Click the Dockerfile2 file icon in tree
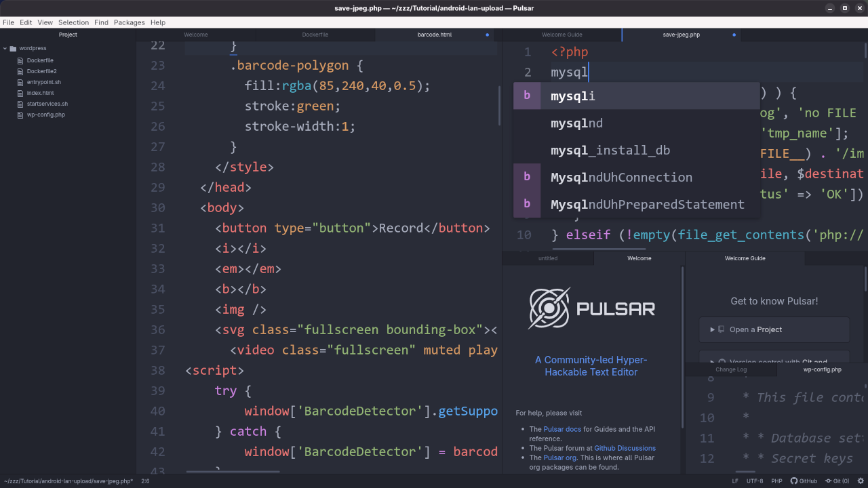 coord(20,71)
